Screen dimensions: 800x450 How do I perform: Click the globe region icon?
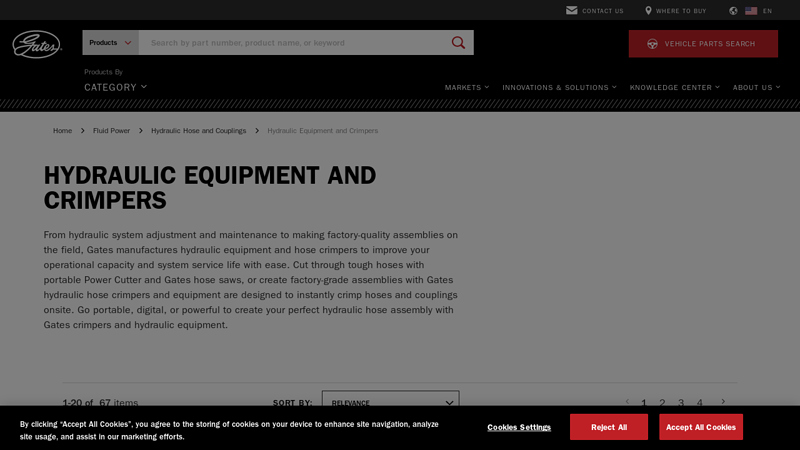pyautogui.click(x=733, y=11)
